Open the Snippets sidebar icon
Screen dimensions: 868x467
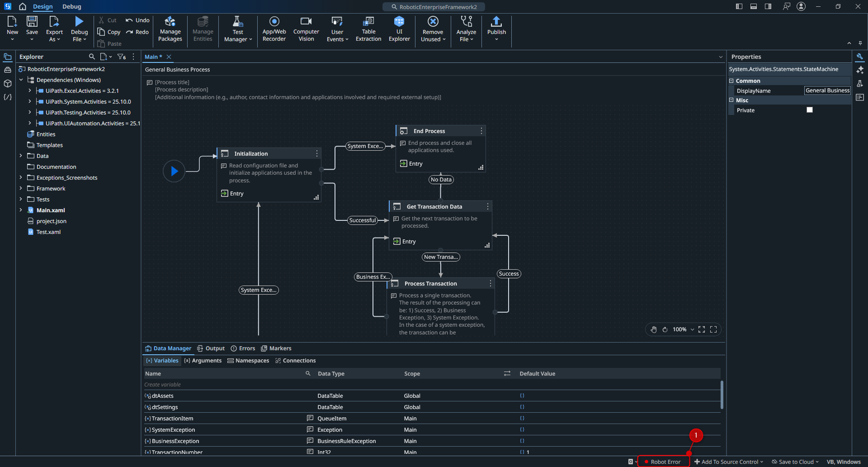point(8,97)
